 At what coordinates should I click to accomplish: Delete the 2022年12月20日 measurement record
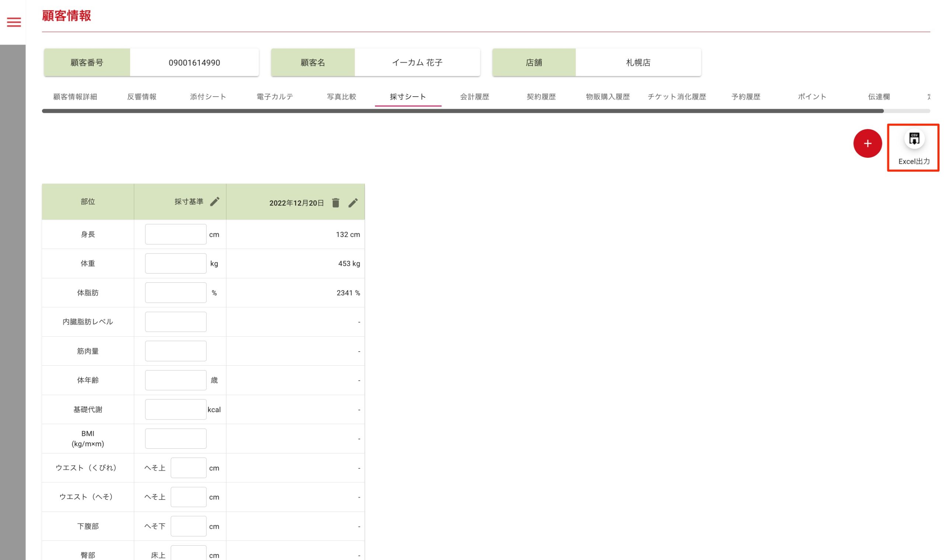[x=335, y=203]
